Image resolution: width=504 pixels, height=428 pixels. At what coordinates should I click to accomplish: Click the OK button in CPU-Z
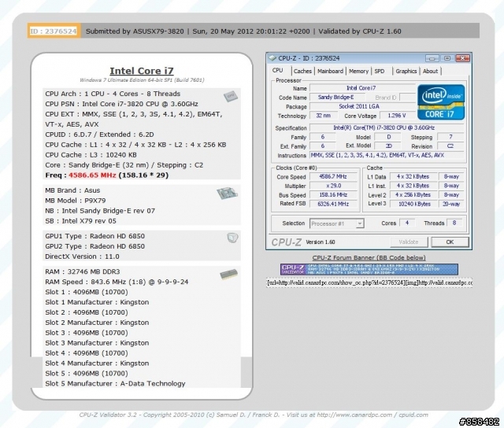tap(450, 242)
